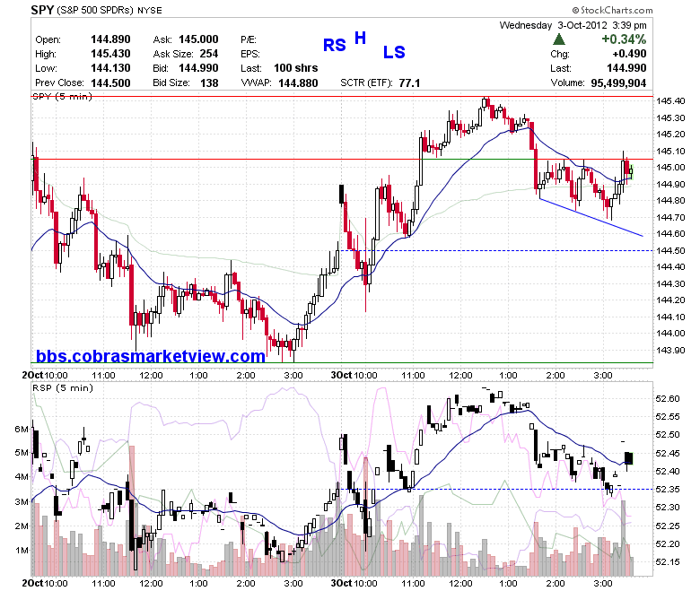
Task: Click the blue LS annotation
Action: coord(394,52)
